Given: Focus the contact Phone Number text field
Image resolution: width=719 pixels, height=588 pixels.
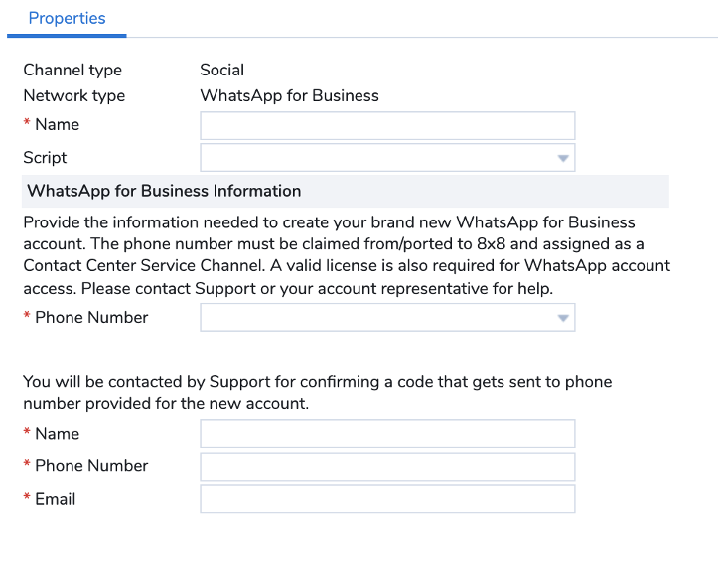Looking at the screenshot, I should 387,467.
